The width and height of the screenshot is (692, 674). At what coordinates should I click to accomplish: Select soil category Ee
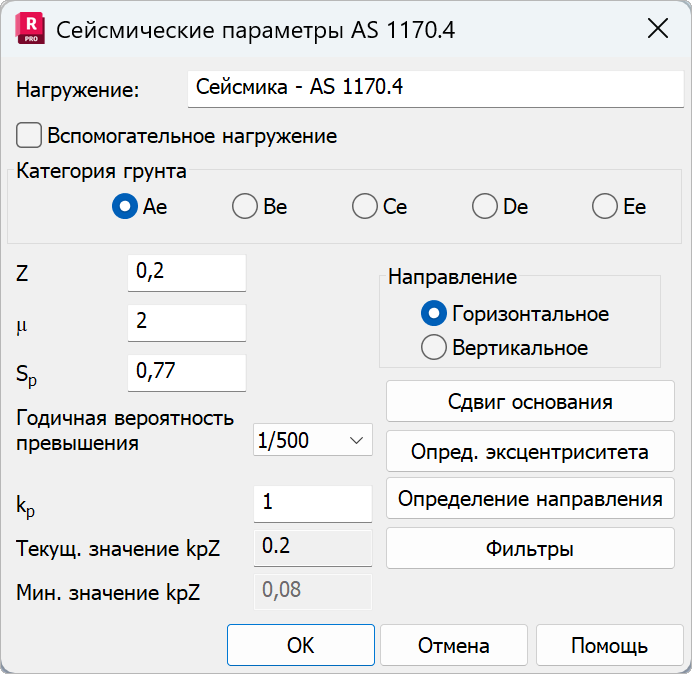coord(604,207)
